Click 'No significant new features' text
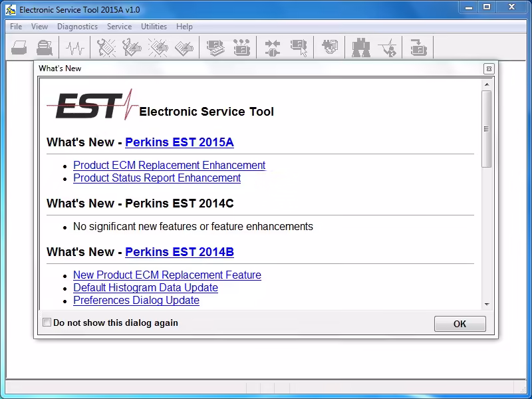 [x=193, y=227]
